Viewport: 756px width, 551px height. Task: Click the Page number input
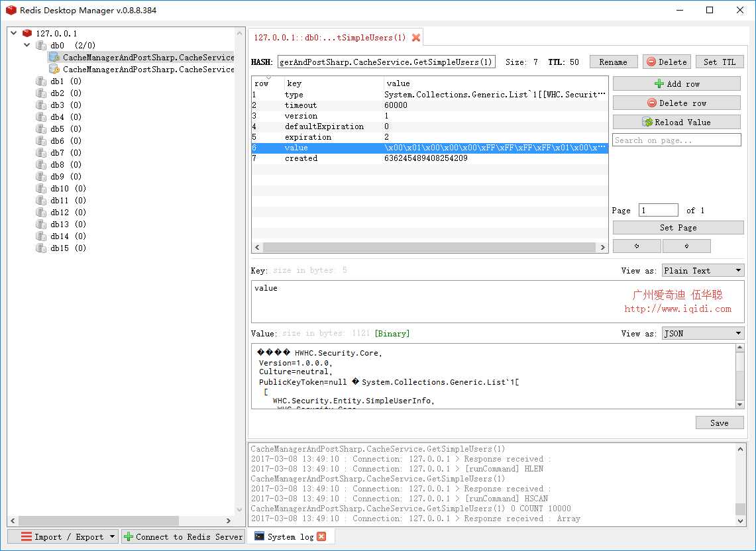point(658,210)
